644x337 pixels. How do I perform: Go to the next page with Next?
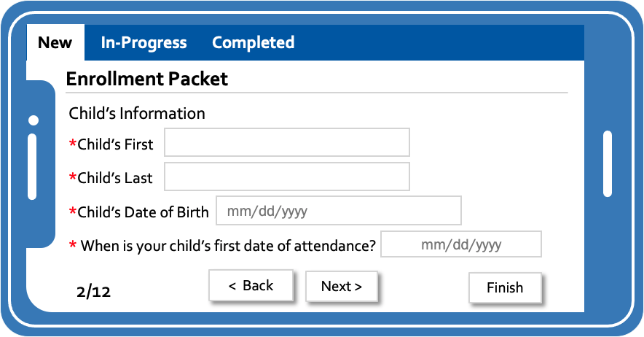coord(342,286)
